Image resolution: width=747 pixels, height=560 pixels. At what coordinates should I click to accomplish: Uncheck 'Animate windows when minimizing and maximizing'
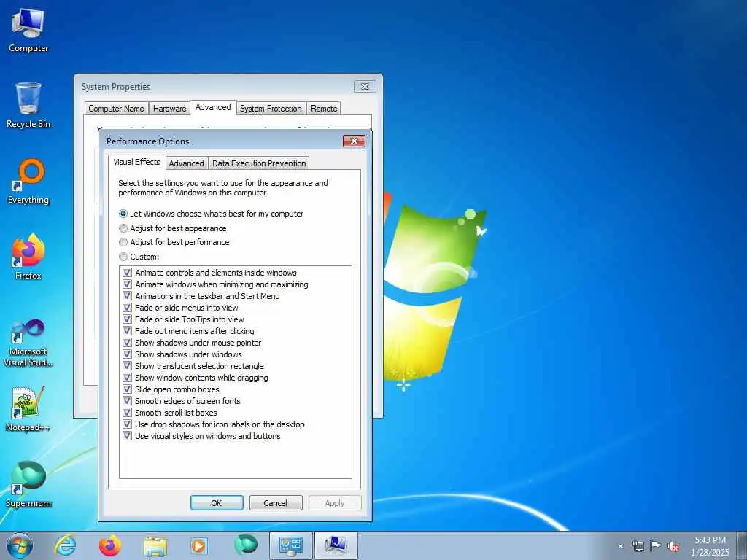tap(127, 284)
